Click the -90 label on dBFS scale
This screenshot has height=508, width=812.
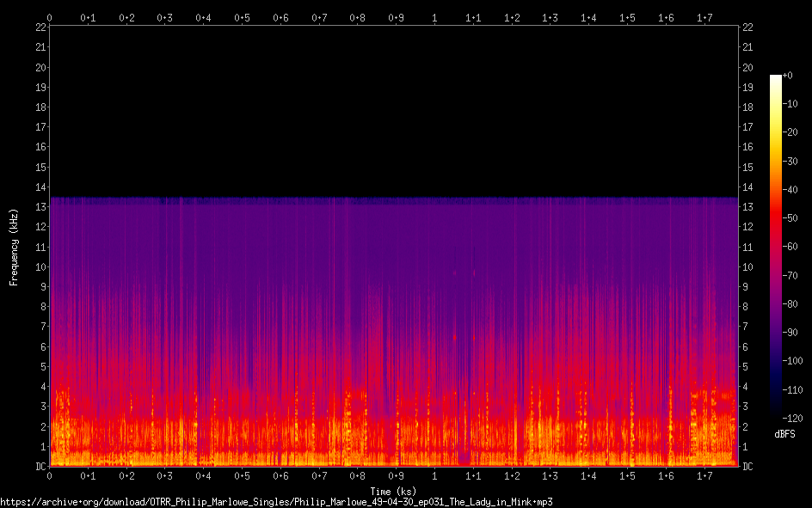click(791, 333)
